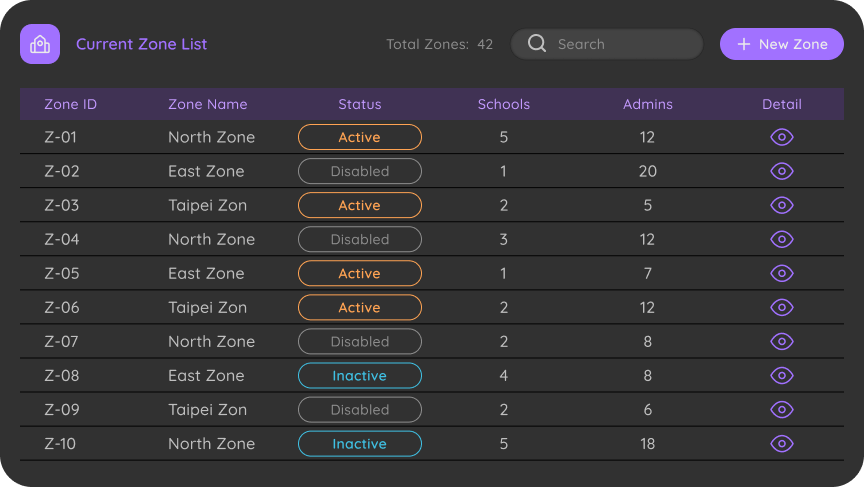Viewport: 864px width, 487px height.
Task: View details of zone Z-01
Action: (x=781, y=137)
